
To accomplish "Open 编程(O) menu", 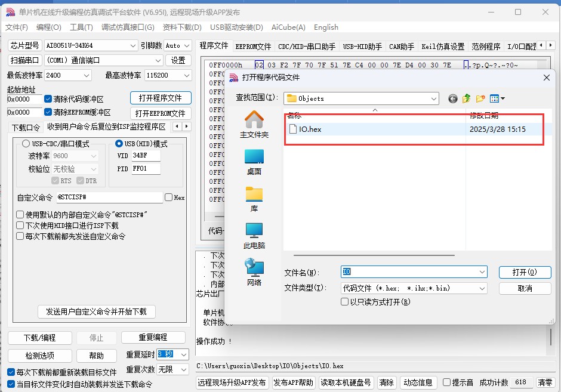I will pyautogui.click(x=49, y=27).
